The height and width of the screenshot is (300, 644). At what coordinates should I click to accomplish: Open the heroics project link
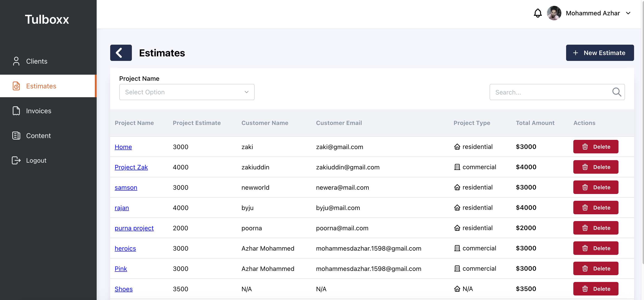[x=125, y=248]
